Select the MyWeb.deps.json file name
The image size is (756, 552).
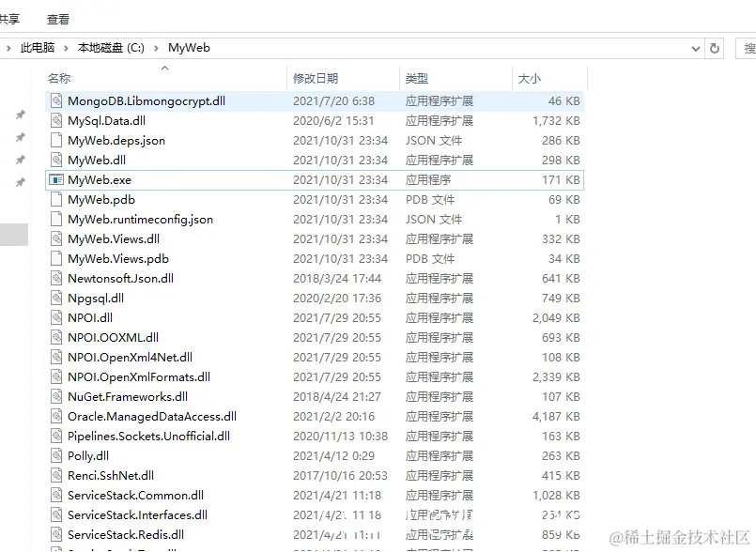(116, 140)
